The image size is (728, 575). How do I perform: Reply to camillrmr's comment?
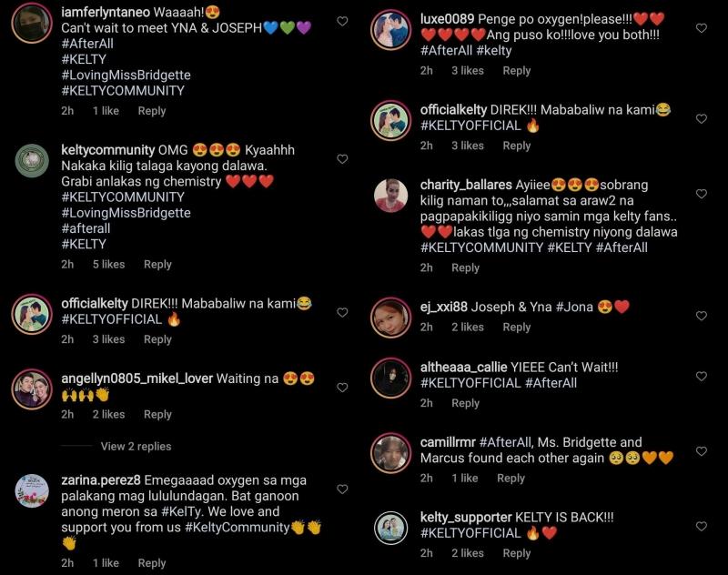[511, 479]
